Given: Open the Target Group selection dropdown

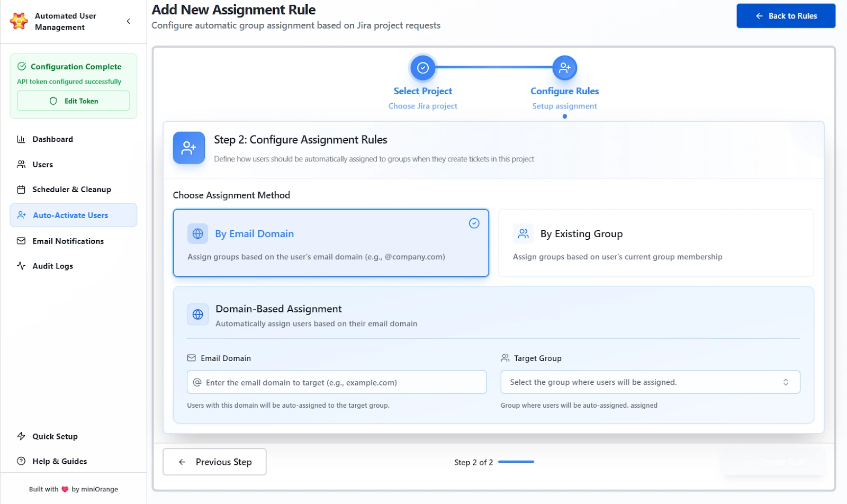Looking at the screenshot, I should (650, 382).
